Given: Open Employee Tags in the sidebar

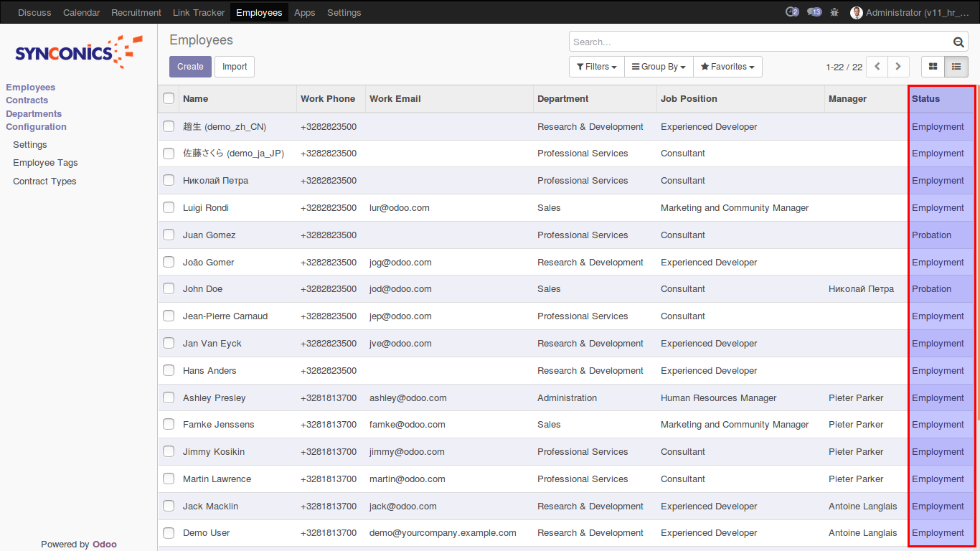Looking at the screenshot, I should coord(45,163).
